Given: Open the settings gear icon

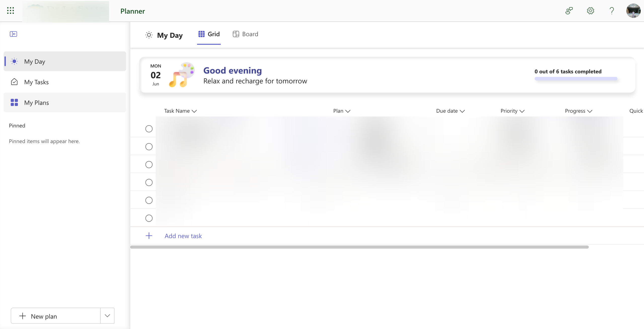Looking at the screenshot, I should (x=590, y=11).
